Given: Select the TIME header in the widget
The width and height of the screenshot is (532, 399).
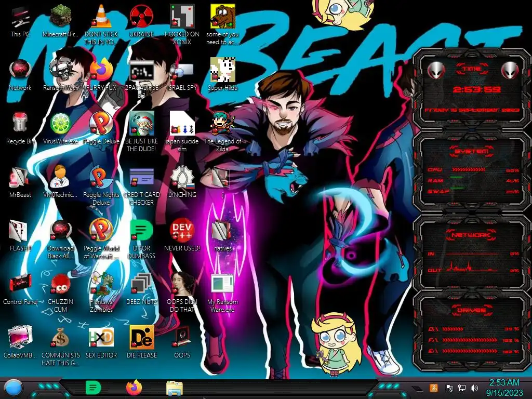Looking at the screenshot, I should (472, 69).
